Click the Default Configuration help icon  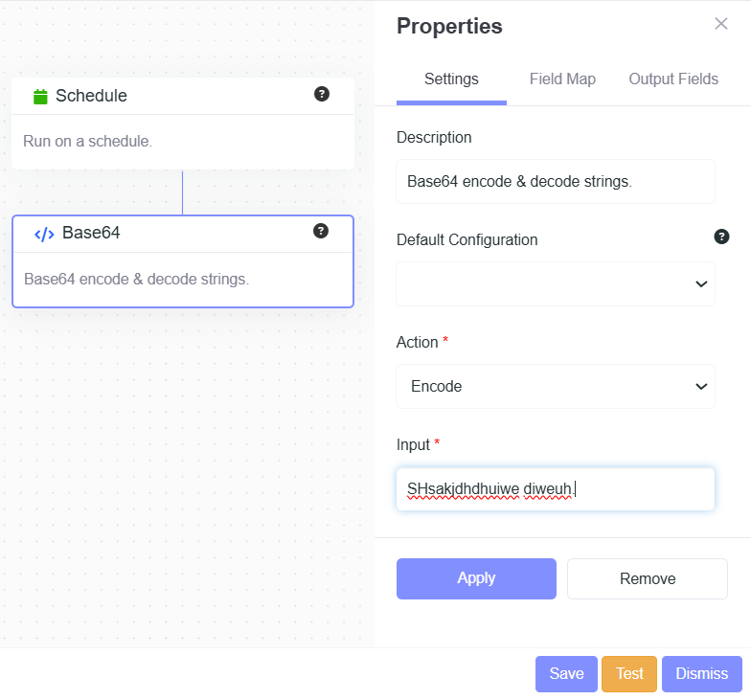point(721,237)
